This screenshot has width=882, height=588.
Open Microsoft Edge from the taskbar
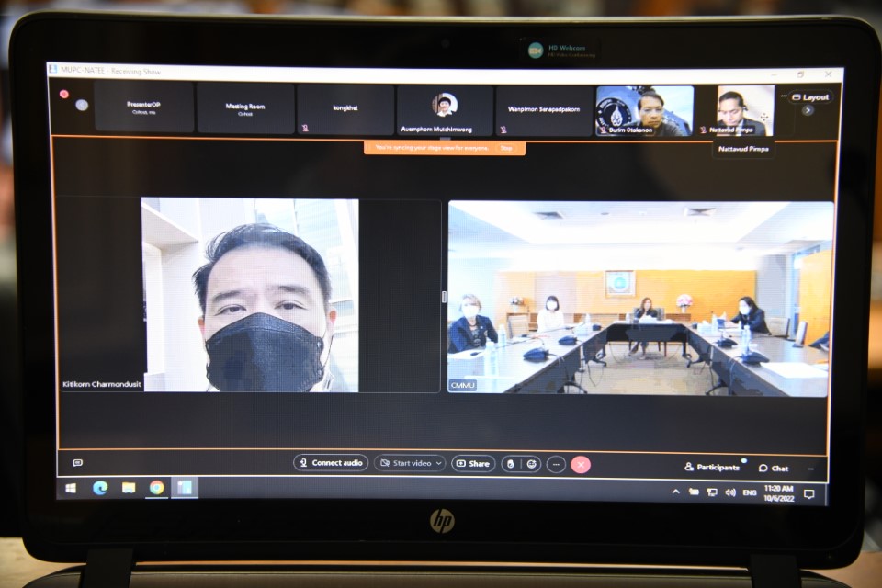pos(100,488)
